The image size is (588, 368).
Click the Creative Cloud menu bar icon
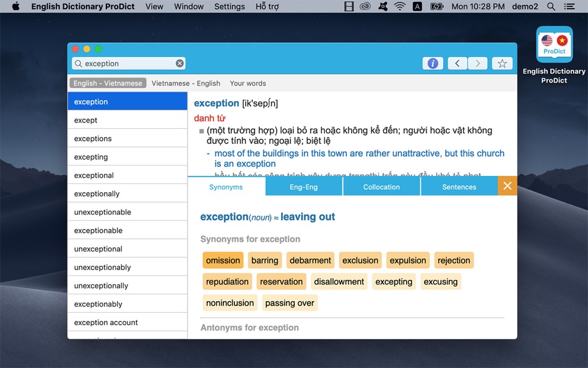click(x=365, y=6)
